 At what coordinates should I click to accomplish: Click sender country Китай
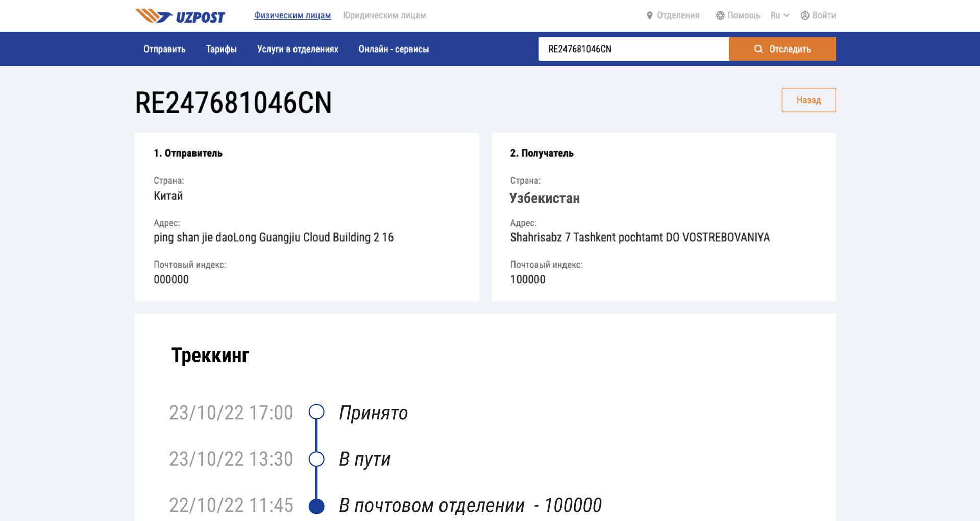(x=168, y=196)
